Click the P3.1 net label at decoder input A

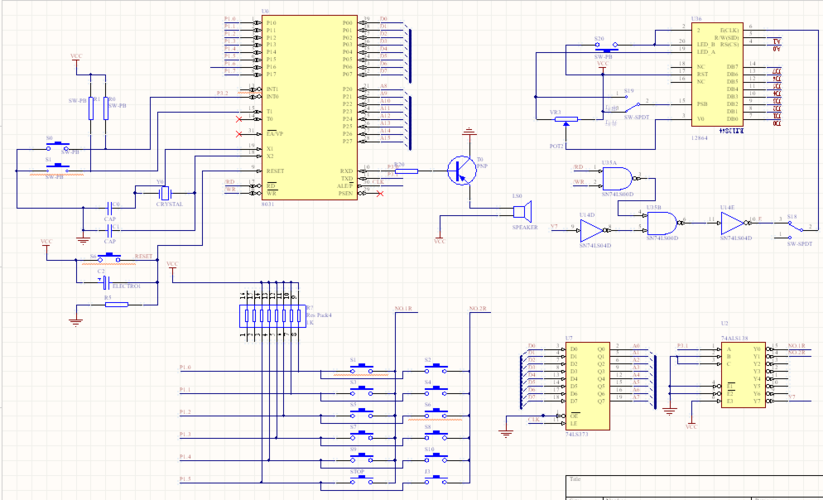point(683,346)
